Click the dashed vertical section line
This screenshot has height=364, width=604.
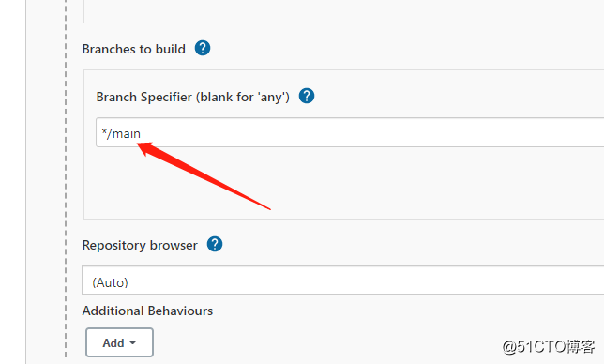tap(66, 181)
